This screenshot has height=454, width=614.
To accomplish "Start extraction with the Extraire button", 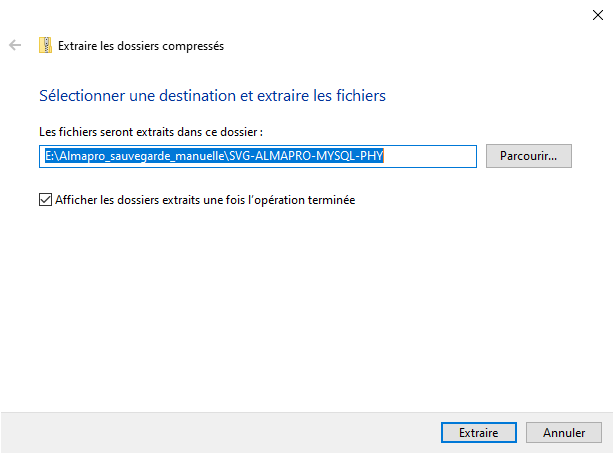I will point(479,432).
